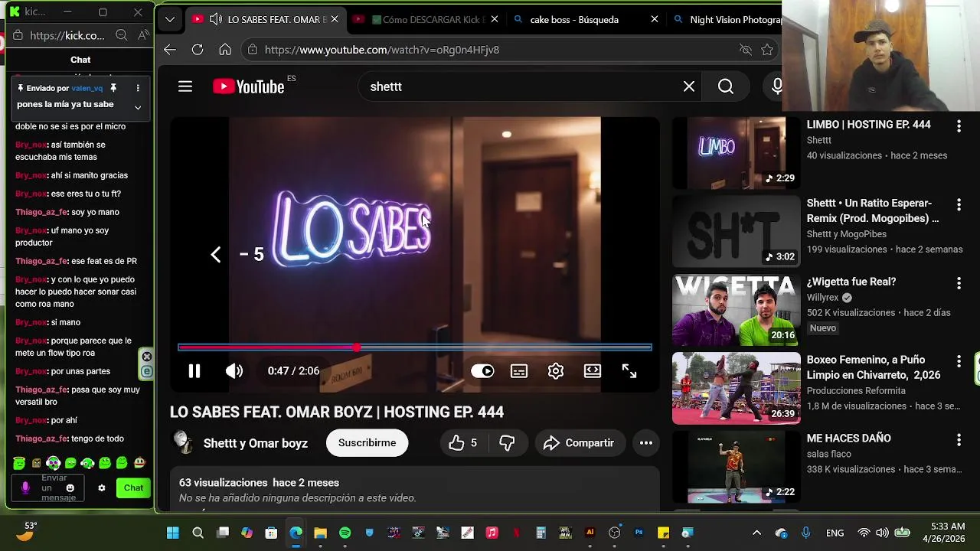Go back in the browser

coord(170,50)
